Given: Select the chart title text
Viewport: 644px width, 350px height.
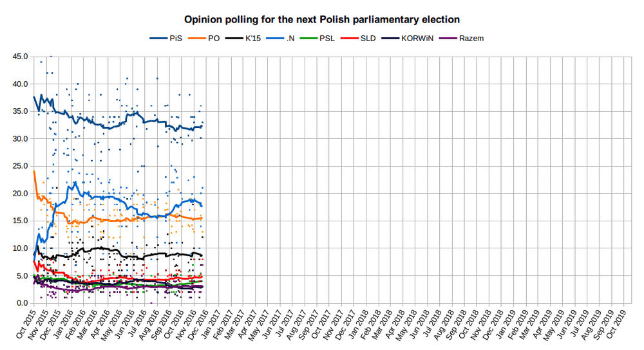Looking at the screenshot, I should 322,21.
